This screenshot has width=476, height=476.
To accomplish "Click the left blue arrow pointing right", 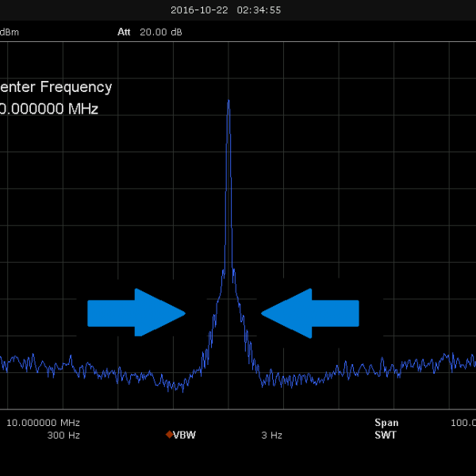I will (135, 313).
